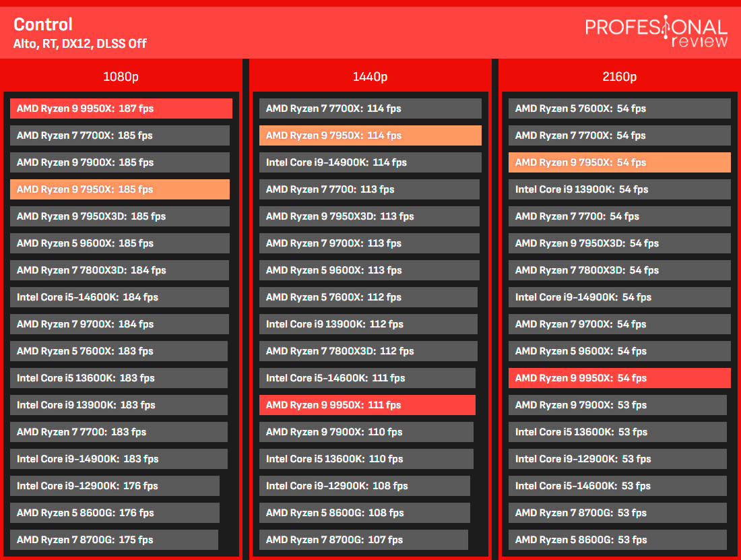Click the 'Alto, RT, DX12, DLSS Off' subtitle
Screen dimensions: 741x560
pos(80,44)
